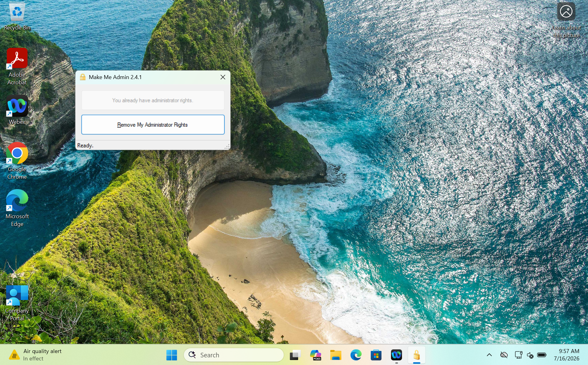
Task: Click the 'Learn about this picture' icon
Action: point(566,20)
